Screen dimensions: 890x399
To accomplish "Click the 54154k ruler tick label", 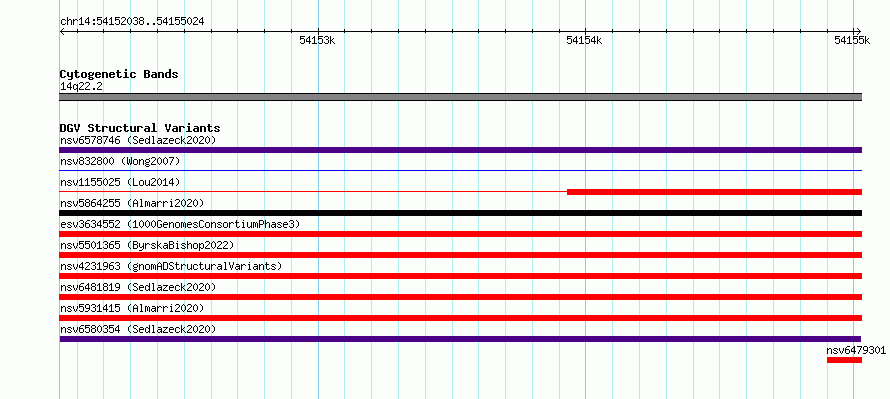I will 585,40.
